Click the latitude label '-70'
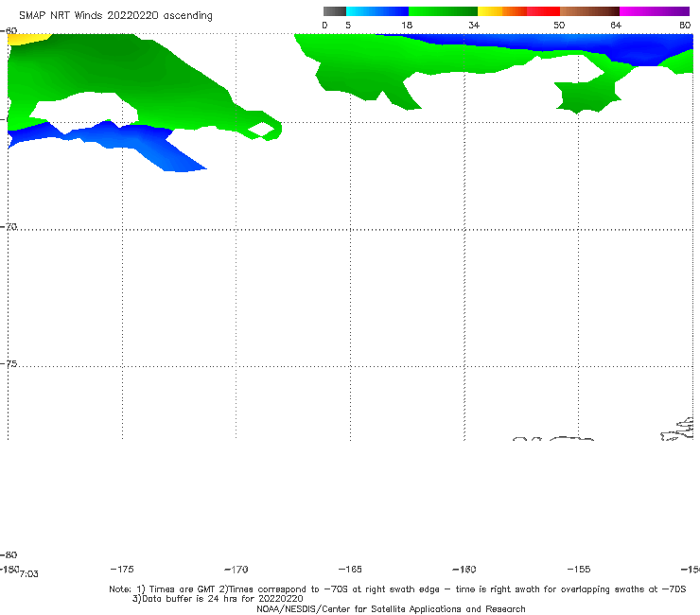This screenshot has height=615, width=700. [9, 226]
